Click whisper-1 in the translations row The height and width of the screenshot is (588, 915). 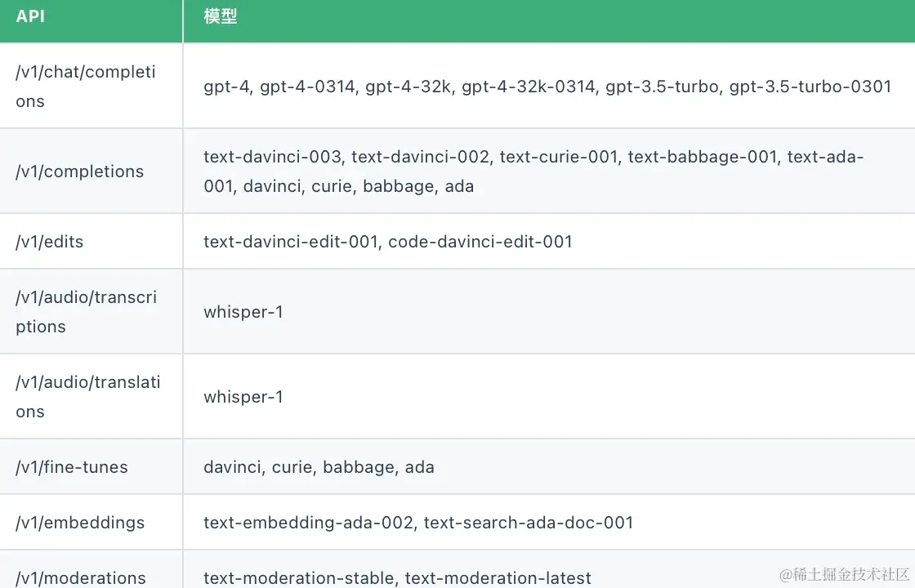coord(243,397)
